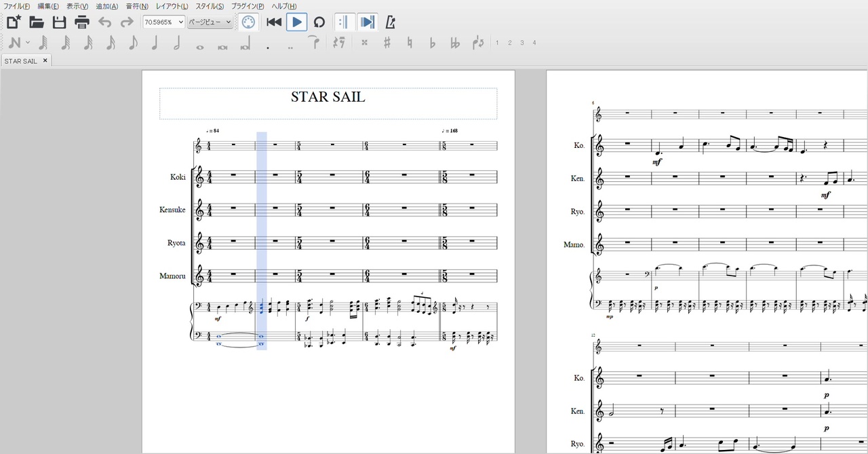The height and width of the screenshot is (454, 868).
Task: Apply sharp accidental
Action: (x=387, y=43)
